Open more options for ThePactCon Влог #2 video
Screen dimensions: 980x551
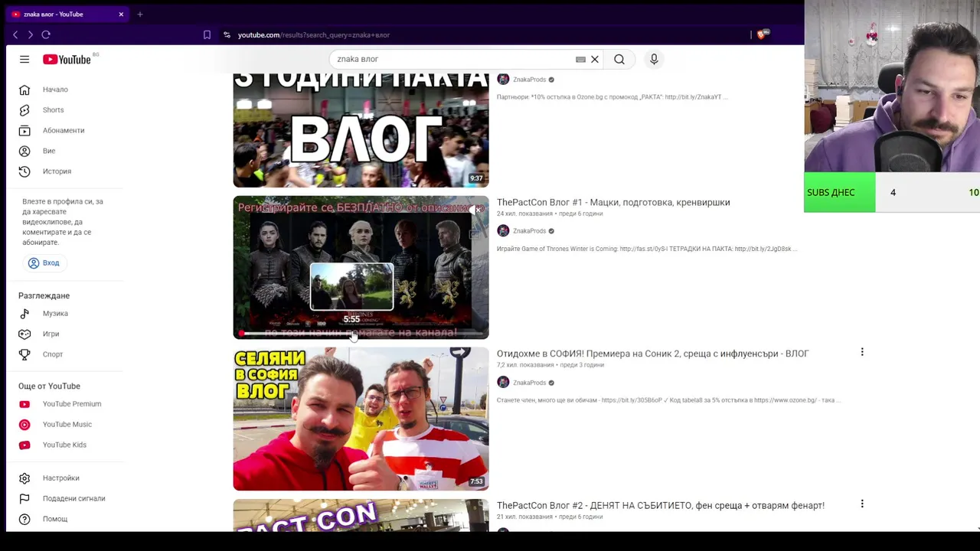[862, 504]
